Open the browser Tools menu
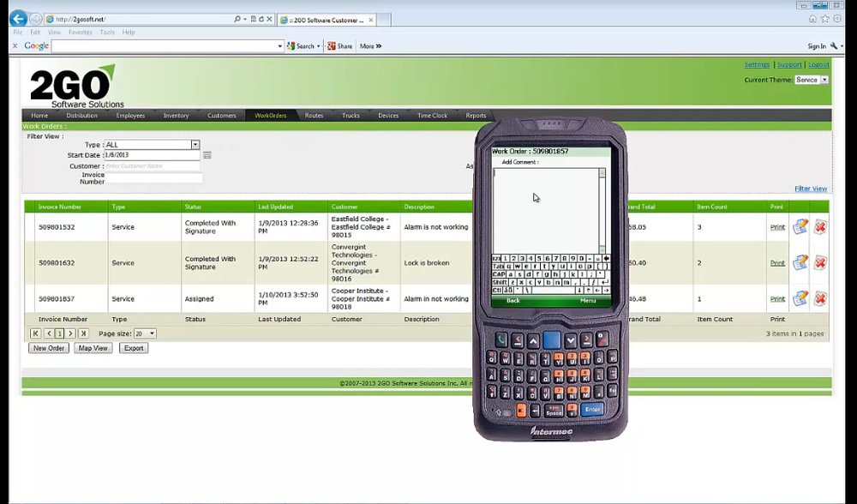 coord(107,33)
